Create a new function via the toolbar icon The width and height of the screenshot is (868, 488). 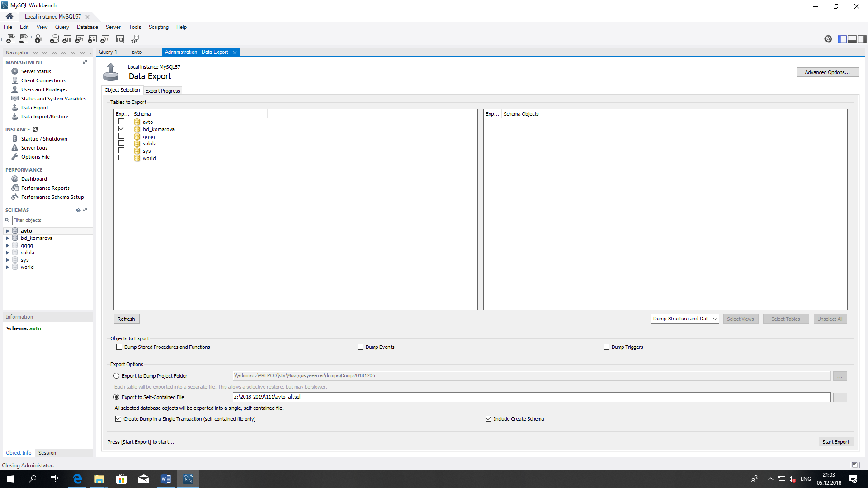click(105, 39)
